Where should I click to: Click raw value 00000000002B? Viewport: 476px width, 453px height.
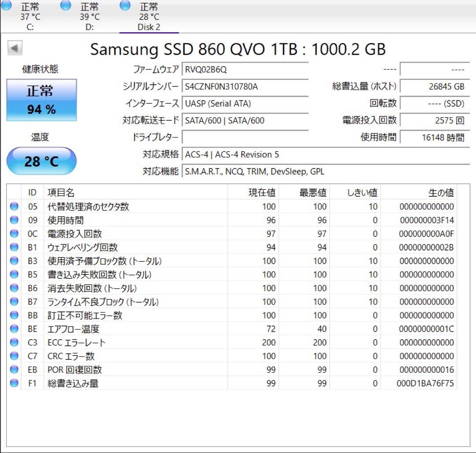[x=427, y=247]
